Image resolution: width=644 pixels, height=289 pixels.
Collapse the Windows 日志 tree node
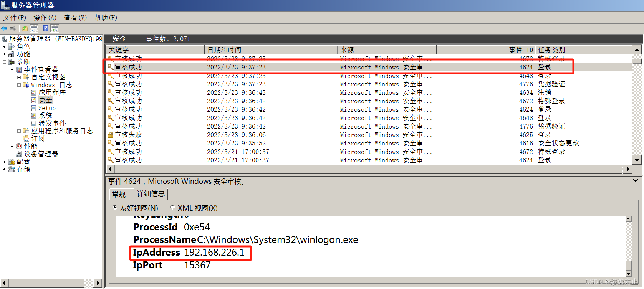19,85
